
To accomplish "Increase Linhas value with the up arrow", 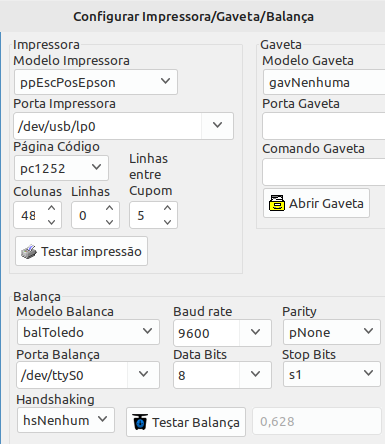I will tap(109, 208).
